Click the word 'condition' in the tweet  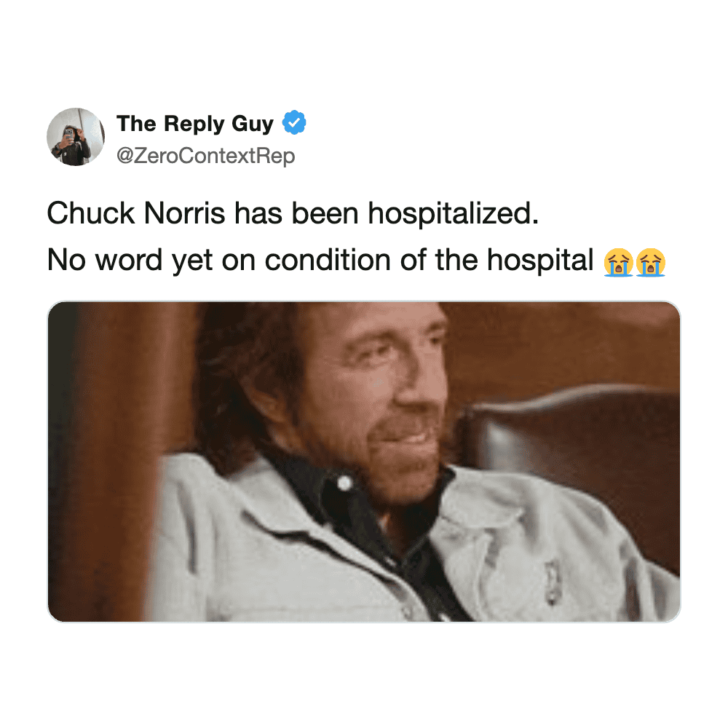tap(328, 260)
